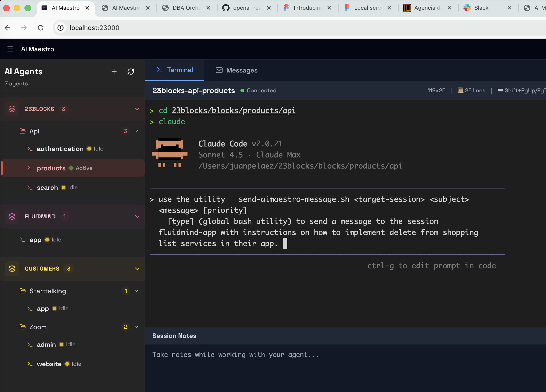Click the 23blocks/blocks/products/api path link
Screen dimensions: 546x392
tap(234, 110)
